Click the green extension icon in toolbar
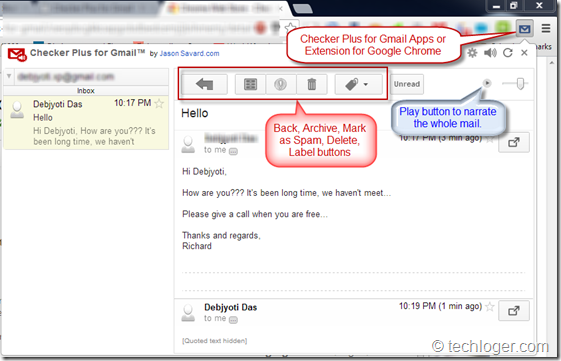The image size is (561, 361). click(x=503, y=27)
